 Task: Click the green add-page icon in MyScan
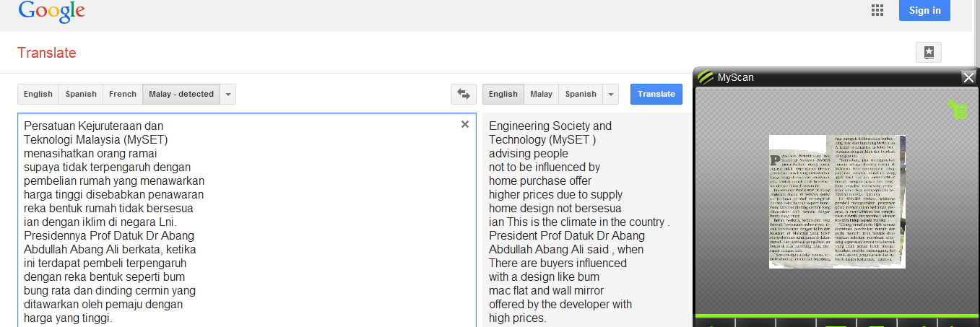[958, 110]
